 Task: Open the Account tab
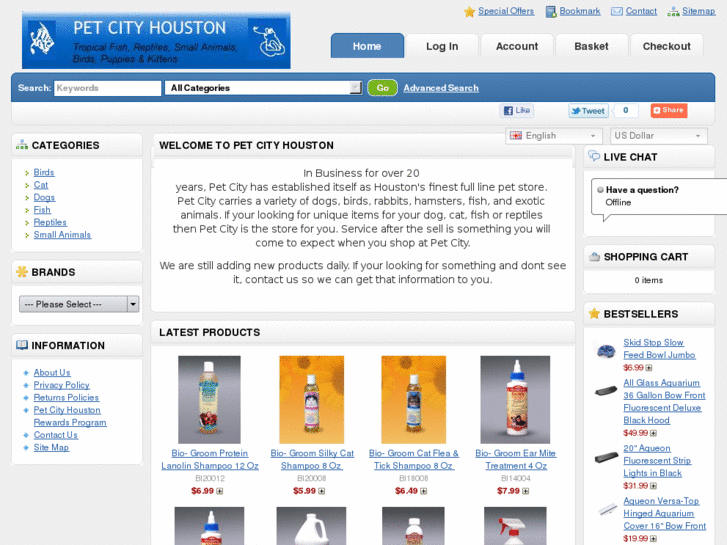click(x=517, y=46)
